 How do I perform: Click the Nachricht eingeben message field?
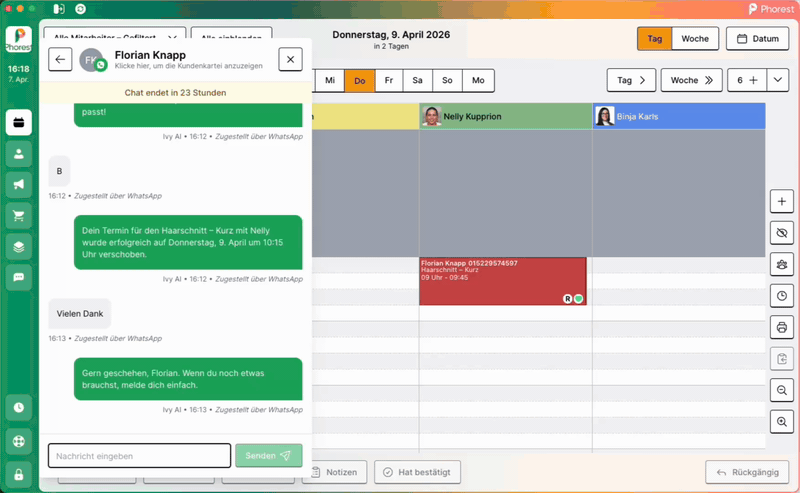click(x=139, y=456)
